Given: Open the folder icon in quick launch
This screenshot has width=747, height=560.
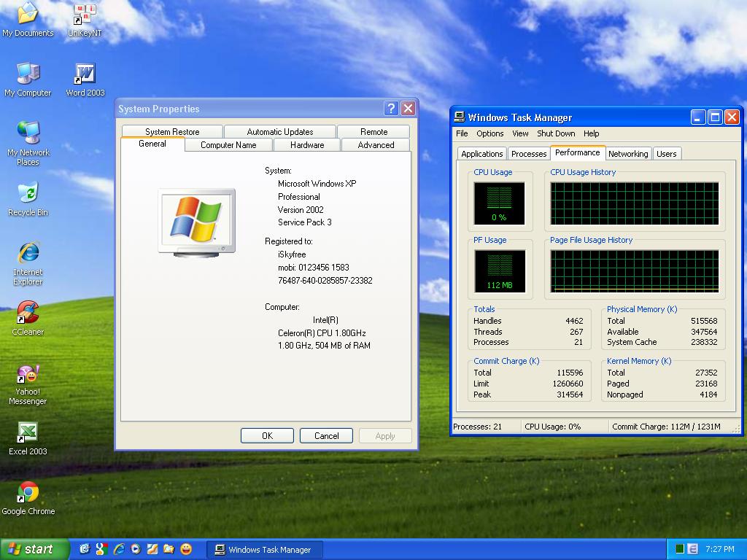Looking at the screenshot, I should [x=169, y=549].
